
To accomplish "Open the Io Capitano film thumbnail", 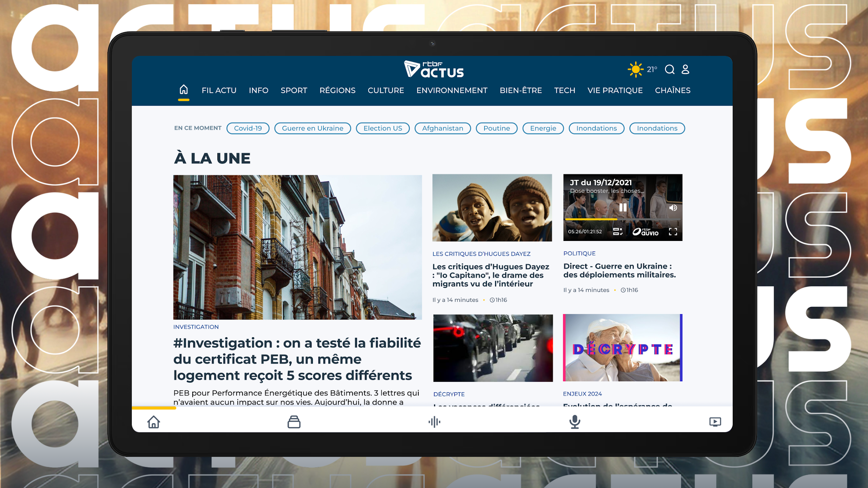I will tap(492, 208).
